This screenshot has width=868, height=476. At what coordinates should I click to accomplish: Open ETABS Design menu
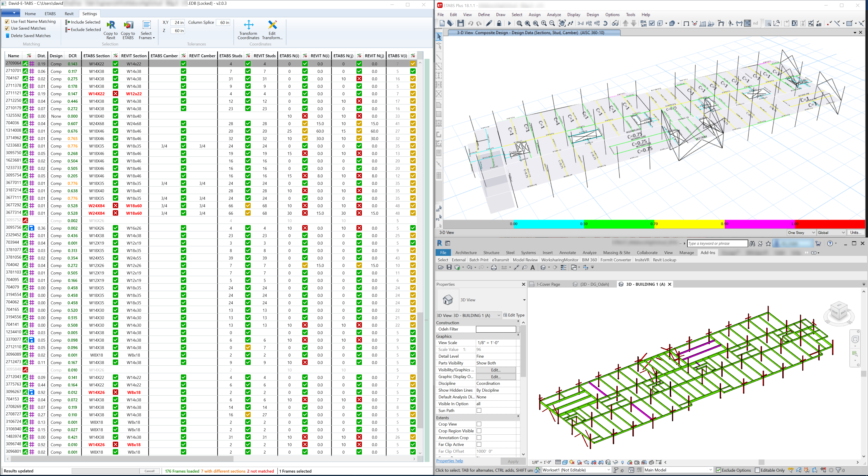coord(592,14)
